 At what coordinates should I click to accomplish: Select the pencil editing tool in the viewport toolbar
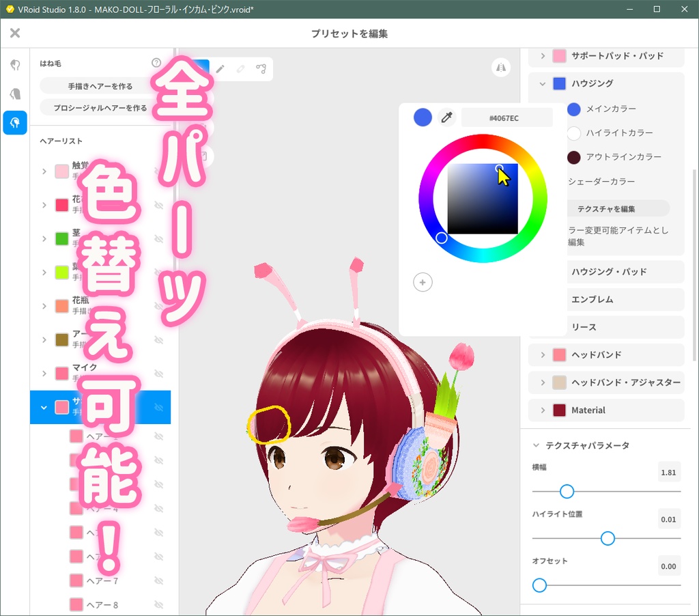[x=220, y=69]
